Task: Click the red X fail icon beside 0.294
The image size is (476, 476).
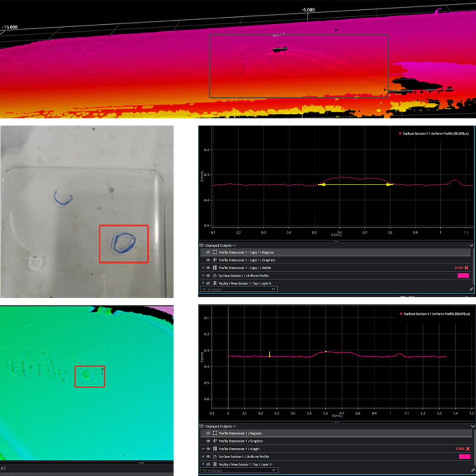Action: [x=466, y=268]
